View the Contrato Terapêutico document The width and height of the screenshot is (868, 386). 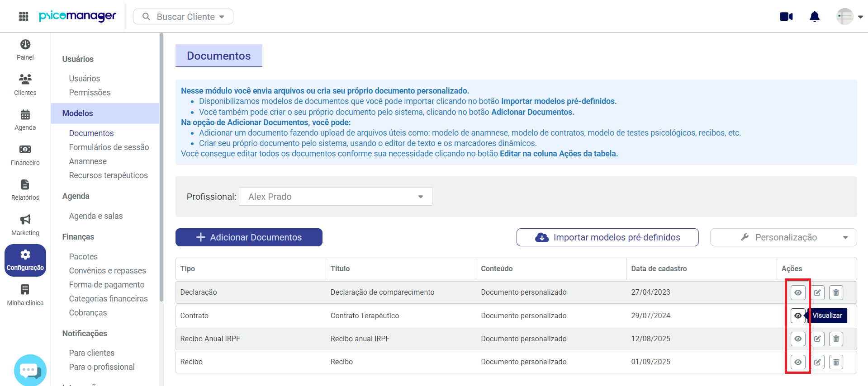[798, 315]
